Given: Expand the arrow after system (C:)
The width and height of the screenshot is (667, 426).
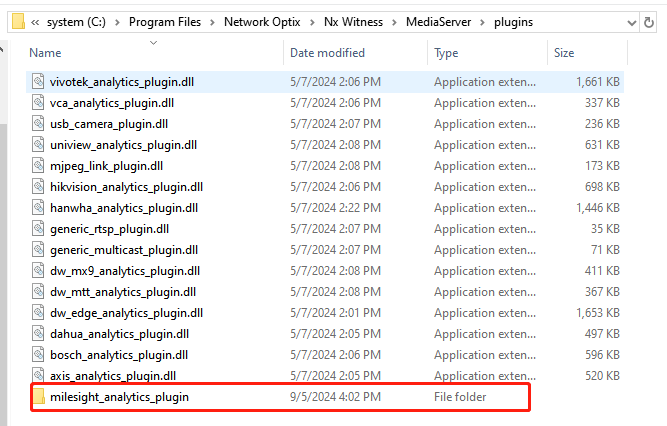Looking at the screenshot, I should (117, 22).
